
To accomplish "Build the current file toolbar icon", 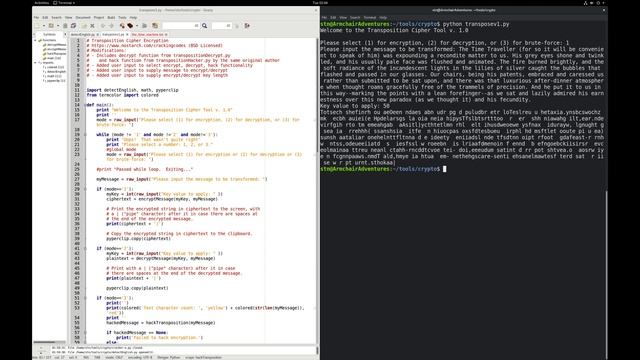I will [x=130, y=26].
